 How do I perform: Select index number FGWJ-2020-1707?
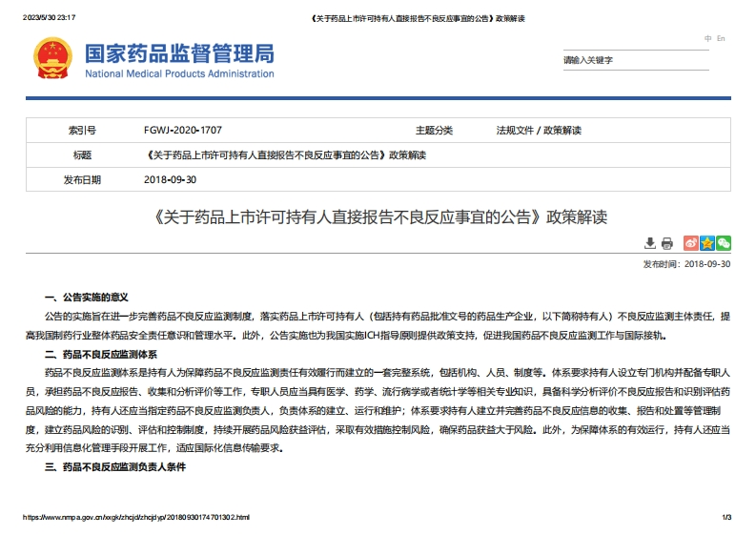[x=183, y=131]
